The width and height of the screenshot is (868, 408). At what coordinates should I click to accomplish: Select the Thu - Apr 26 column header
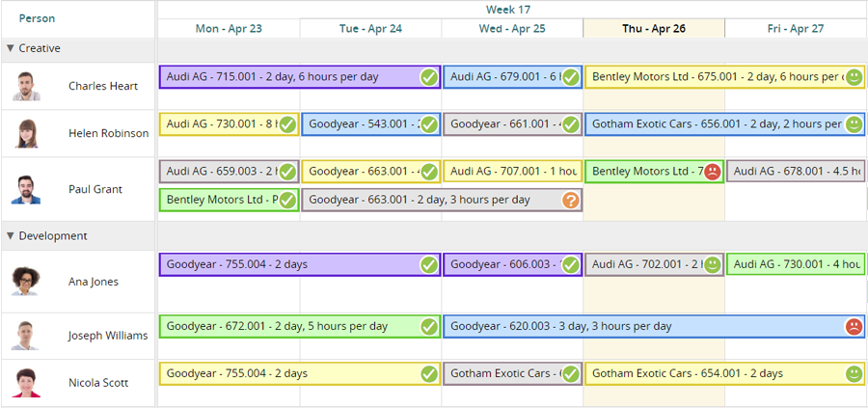pos(654,28)
